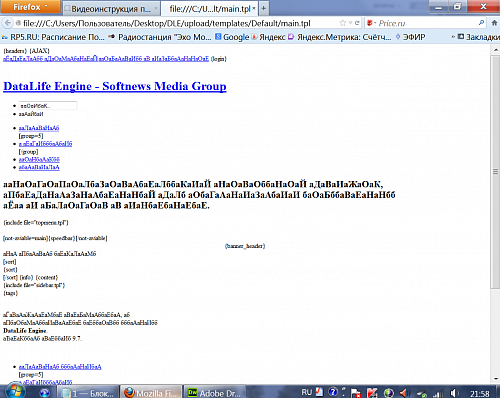Viewport: 500px width, 398px height.
Task: Open the Windows Start button
Action: point(16,391)
